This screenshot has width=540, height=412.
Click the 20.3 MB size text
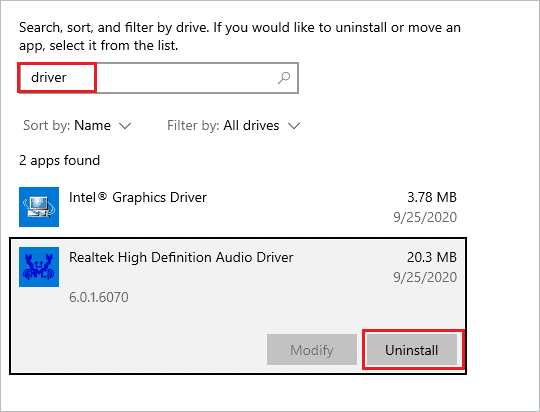[432, 257]
